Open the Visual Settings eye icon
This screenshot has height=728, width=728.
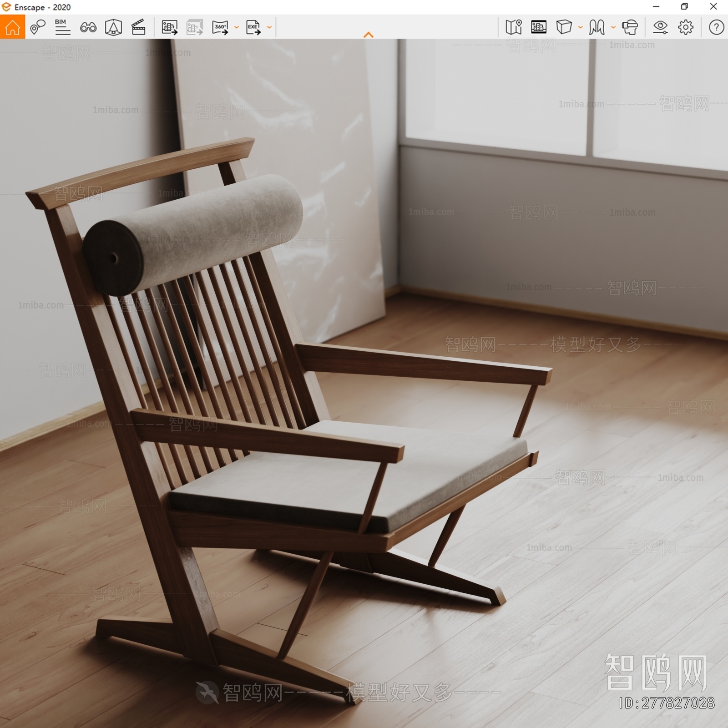(x=660, y=27)
